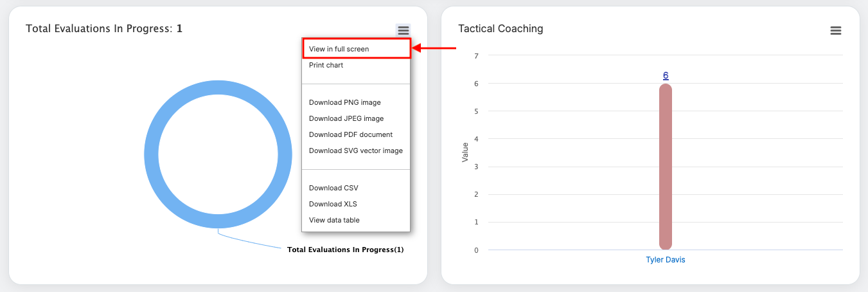Open View data table option
Screen dimensions: 868x292
[334, 220]
